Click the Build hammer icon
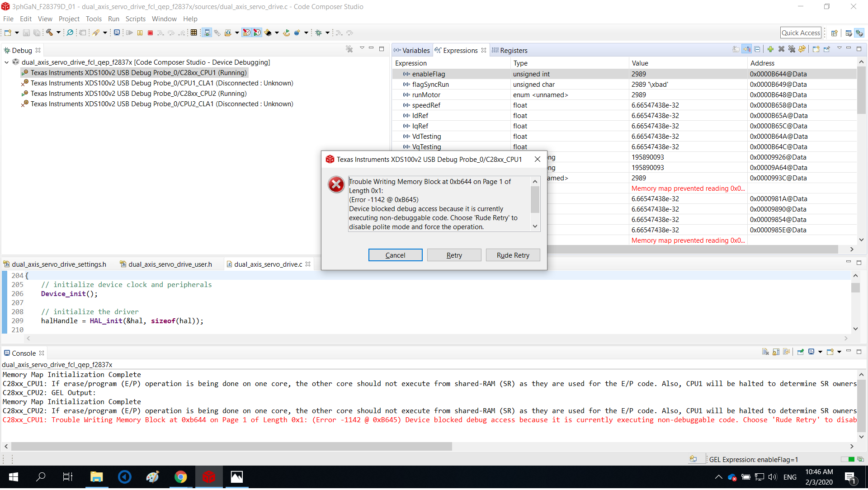 pos(50,33)
